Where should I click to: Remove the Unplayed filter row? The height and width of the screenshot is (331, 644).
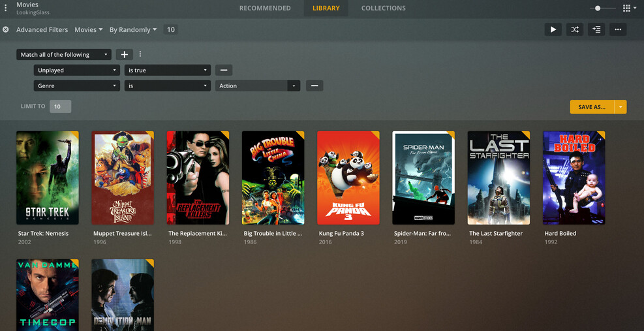tap(224, 71)
